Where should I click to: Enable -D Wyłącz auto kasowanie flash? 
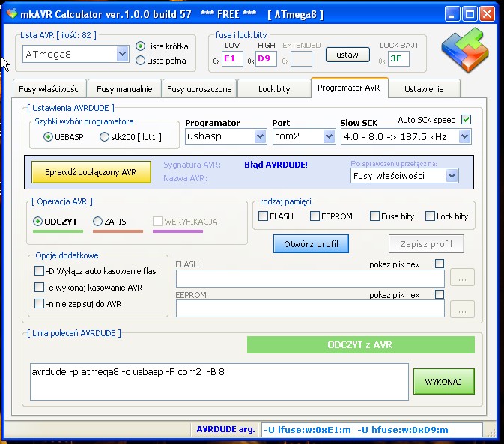click(x=39, y=270)
